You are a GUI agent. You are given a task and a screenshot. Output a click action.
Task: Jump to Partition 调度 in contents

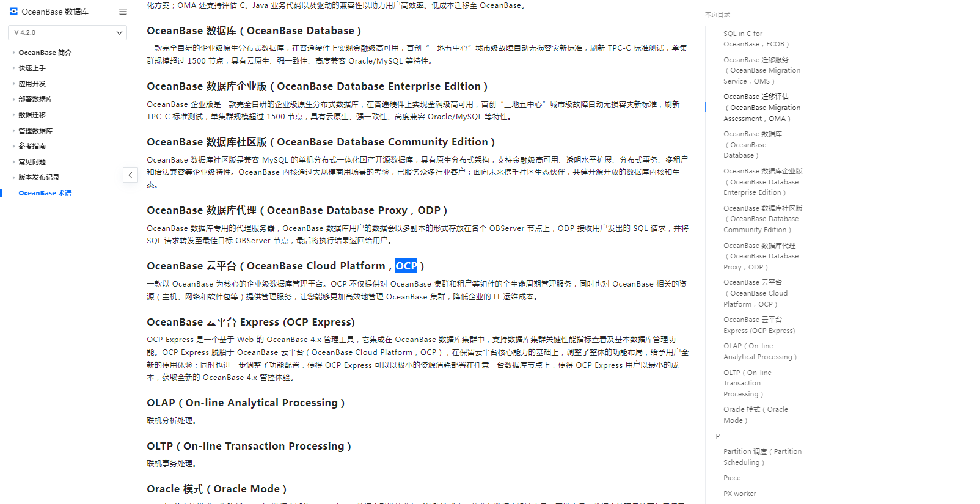tap(762, 457)
